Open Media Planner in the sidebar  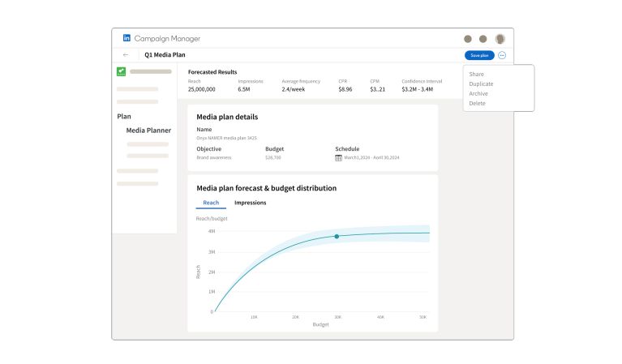(x=148, y=131)
